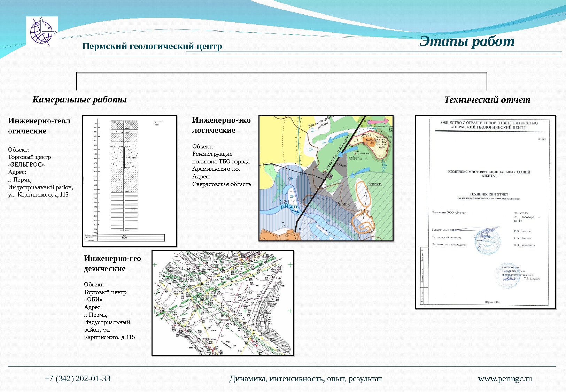This screenshot has height=392, width=566.
Task: Open the technical report title page image
Action: [x=486, y=212]
